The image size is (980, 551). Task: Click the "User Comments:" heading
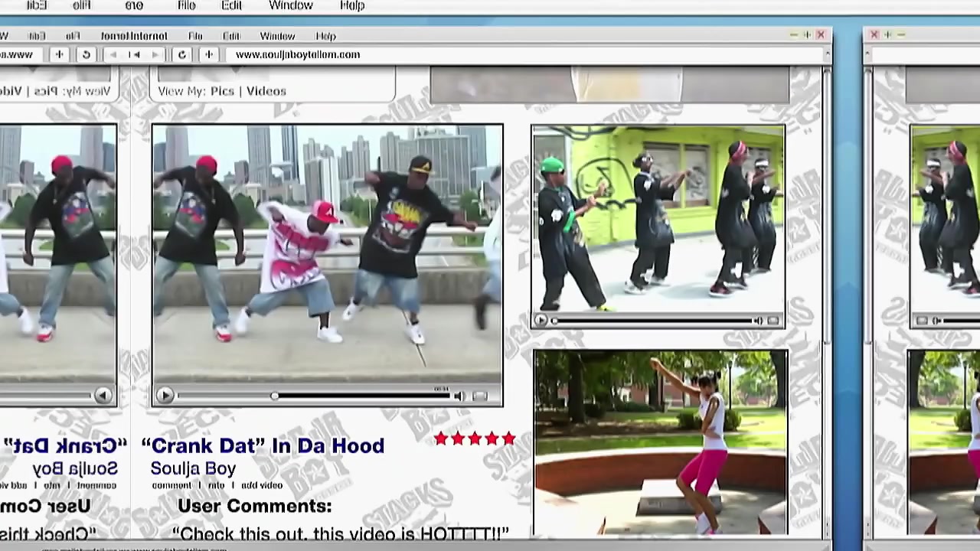(x=254, y=506)
